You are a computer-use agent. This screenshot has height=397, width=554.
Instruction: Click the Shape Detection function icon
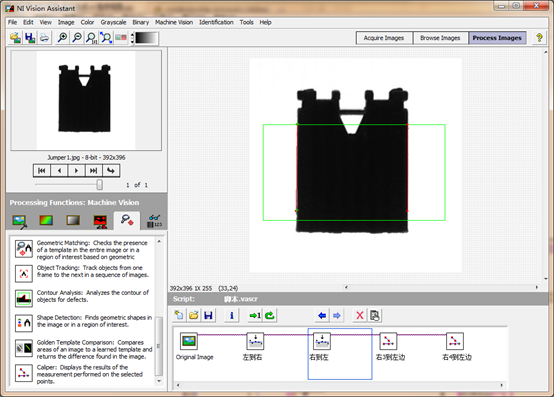tap(24, 324)
